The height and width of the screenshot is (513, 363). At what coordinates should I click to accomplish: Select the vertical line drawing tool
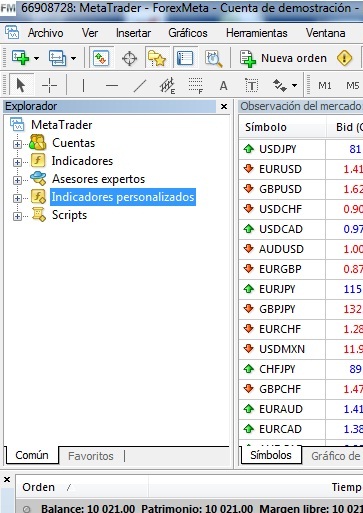tap(83, 85)
